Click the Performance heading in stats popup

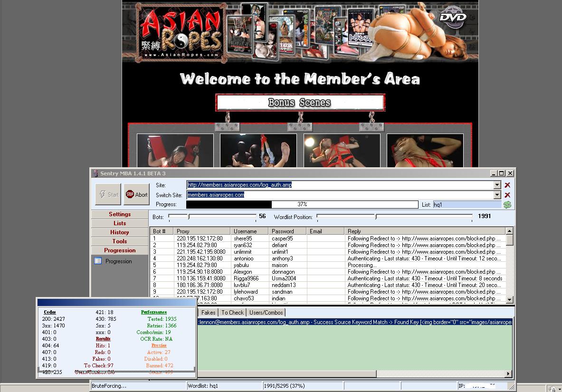click(x=154, y=312)
